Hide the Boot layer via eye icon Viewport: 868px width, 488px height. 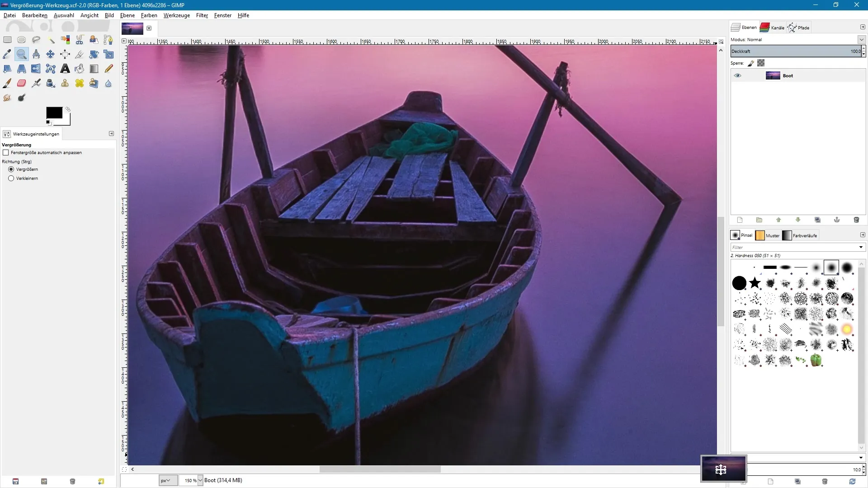[738, 75]
